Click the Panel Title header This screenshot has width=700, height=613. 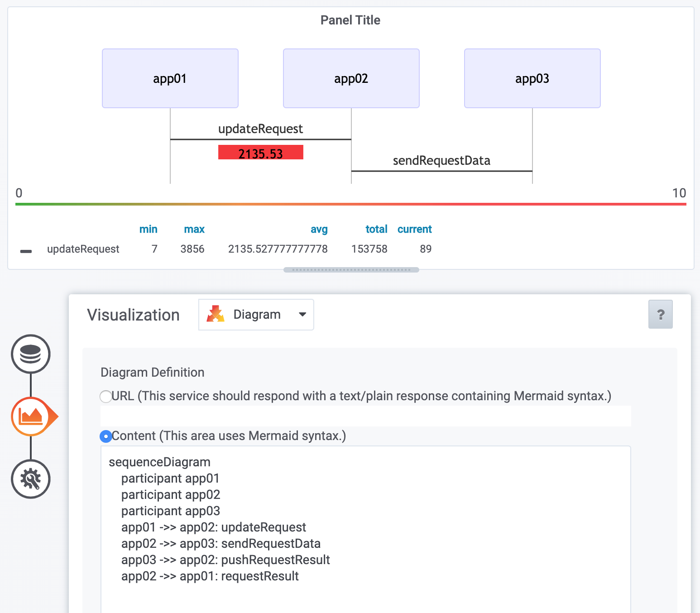tap(350, 20)
